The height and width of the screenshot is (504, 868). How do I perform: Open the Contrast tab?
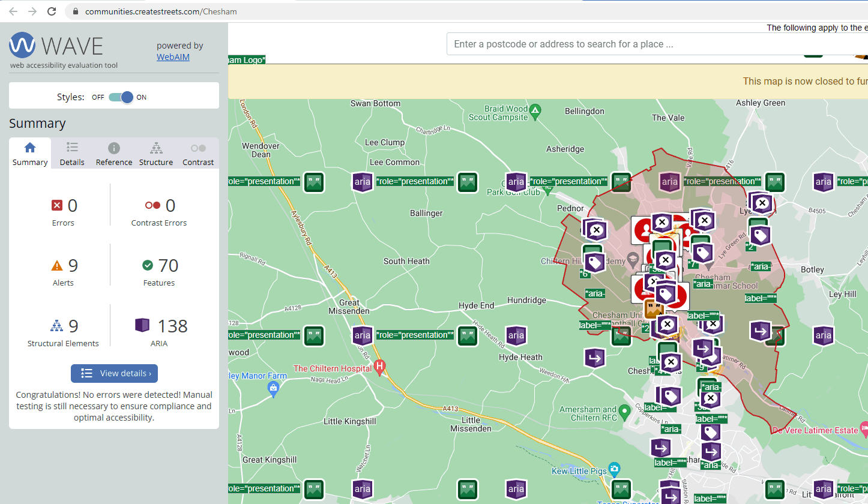[198, 154]
